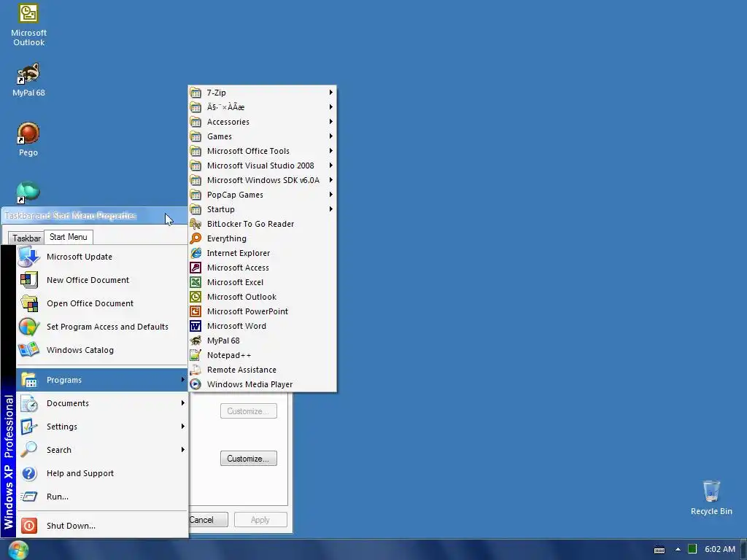Switch to the Taskbar tab
The image size is (747, 560).
tap(26, 238)
